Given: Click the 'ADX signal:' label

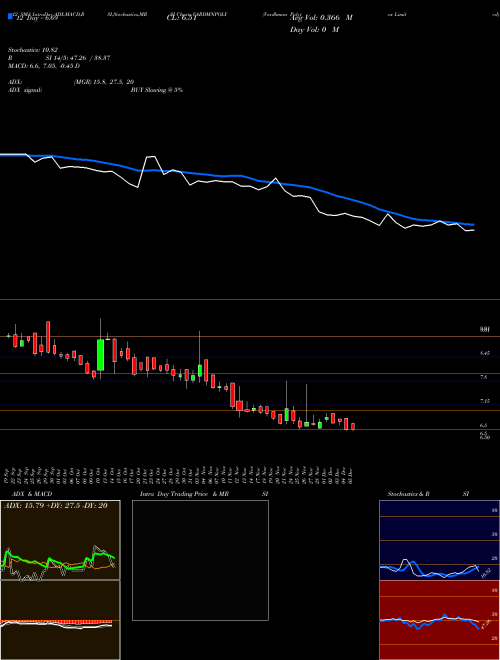Looking at the screenshot, I should tap(24, 90).
